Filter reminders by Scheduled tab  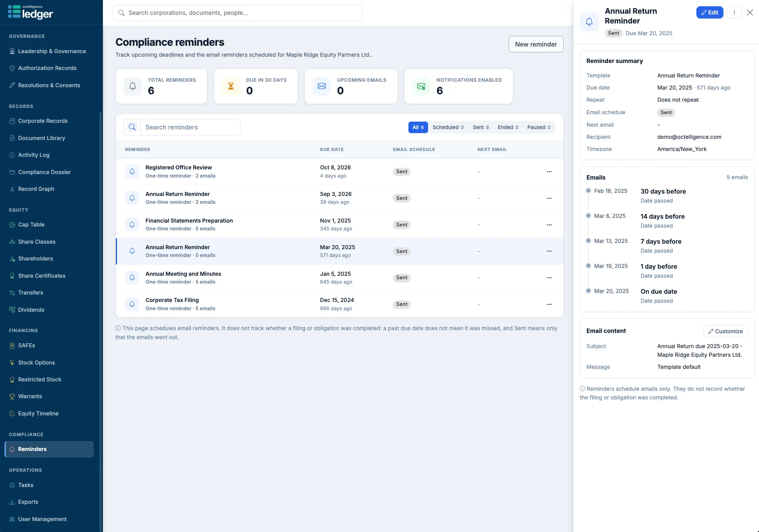tap(448, 127)
